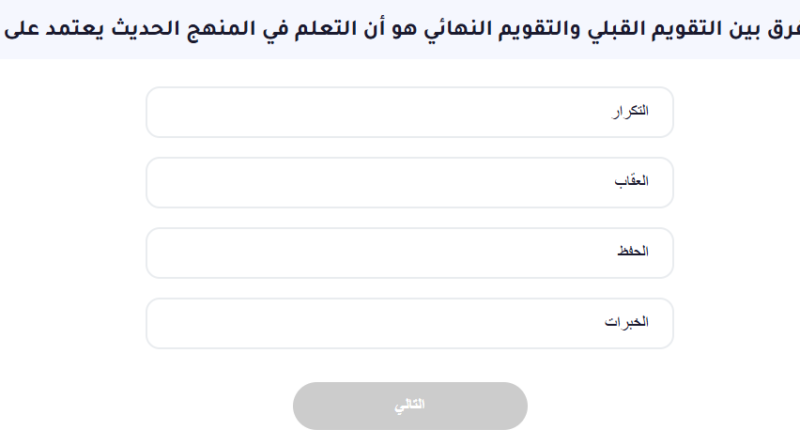Screen dimensions: 800x445
Task: Click the الحفظ label text
Action: tap(631, 252)
